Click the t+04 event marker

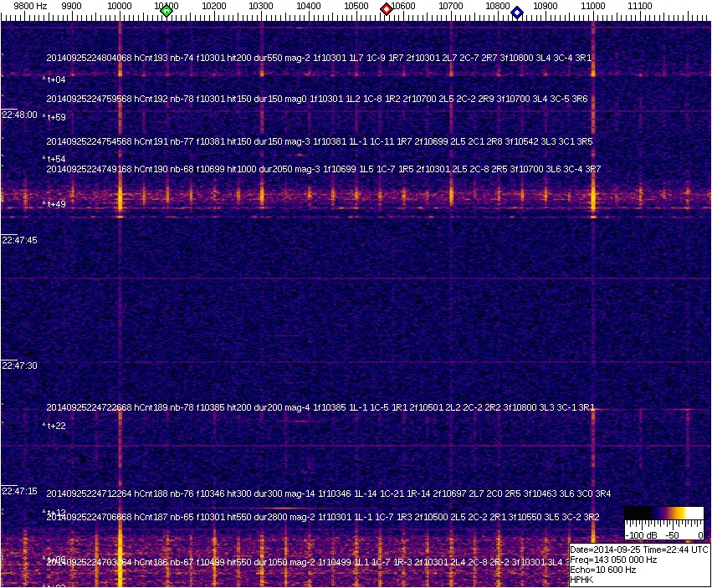(55, 79)
